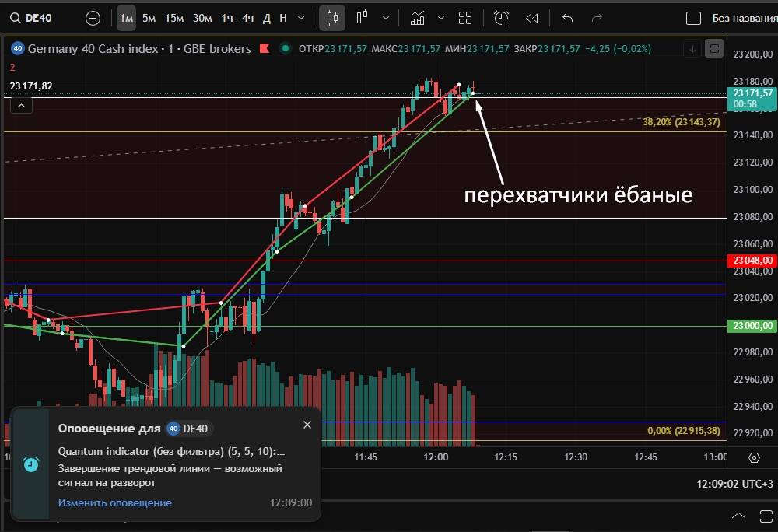Open the indicators menu
Image resolution: width=778 pixels, height=532 pixels.
coord(418,18)
